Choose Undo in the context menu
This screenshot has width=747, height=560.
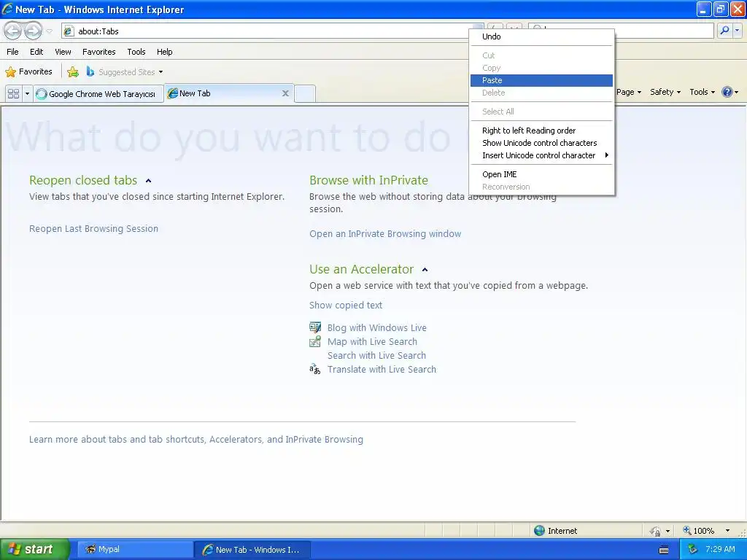coord(541,36)
